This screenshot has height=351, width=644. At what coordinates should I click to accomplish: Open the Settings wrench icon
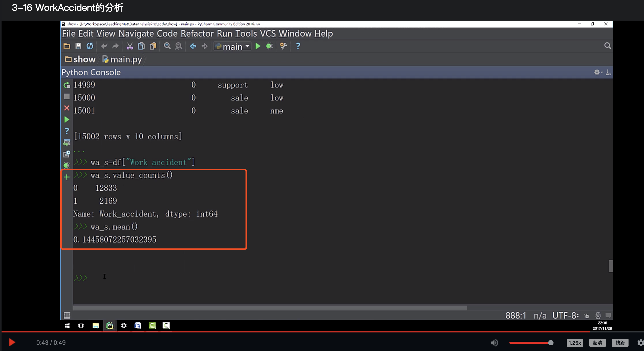click(284, 46)
